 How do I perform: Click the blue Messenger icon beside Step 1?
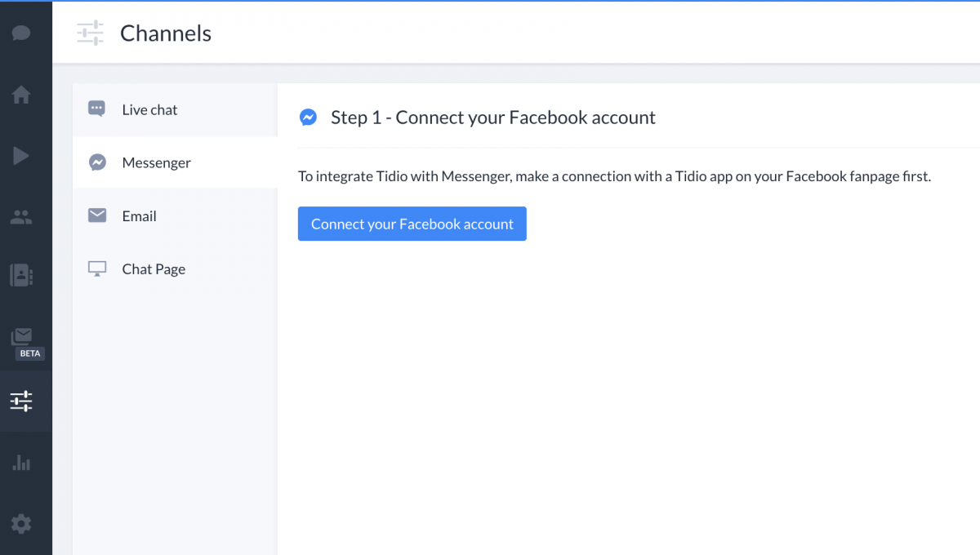point(308,118)
